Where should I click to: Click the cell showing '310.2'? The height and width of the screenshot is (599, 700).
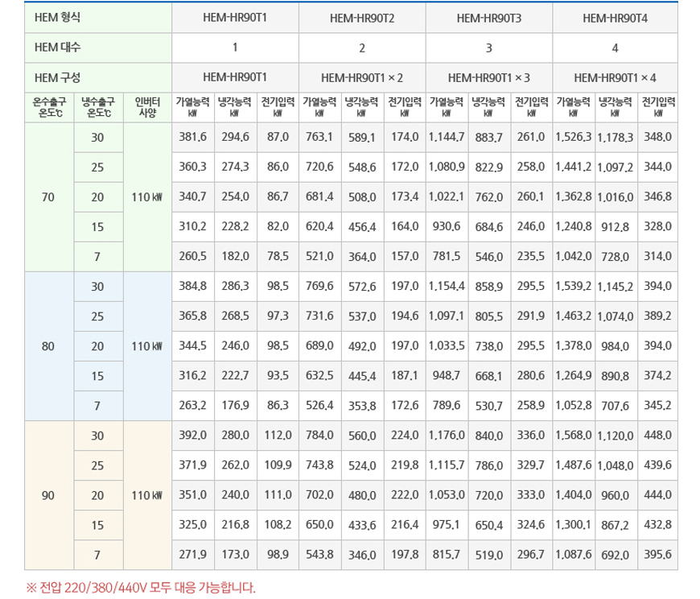193,227
